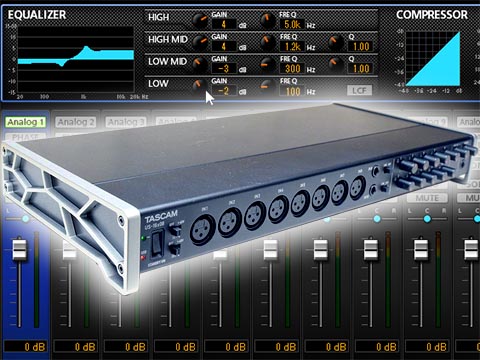Select the Analog 3 channel label
Screen dimensions: 480x360
[125, 122]
